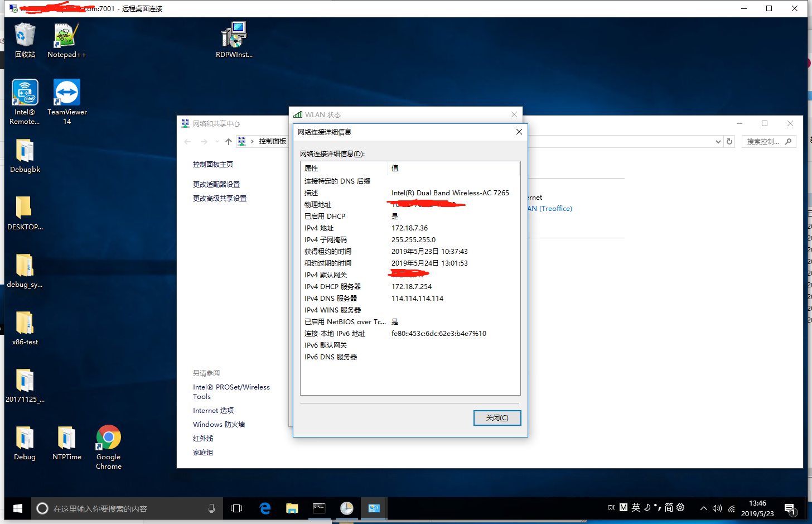This screenshot has height=524, width=812.
Task: Show hidden system tray icons
Action: click(x=704, y=508)
